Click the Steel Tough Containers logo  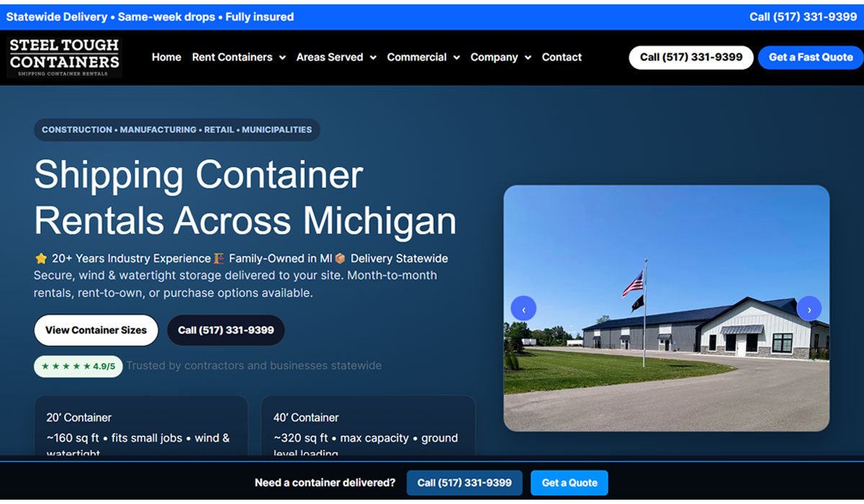pos(65,57)
